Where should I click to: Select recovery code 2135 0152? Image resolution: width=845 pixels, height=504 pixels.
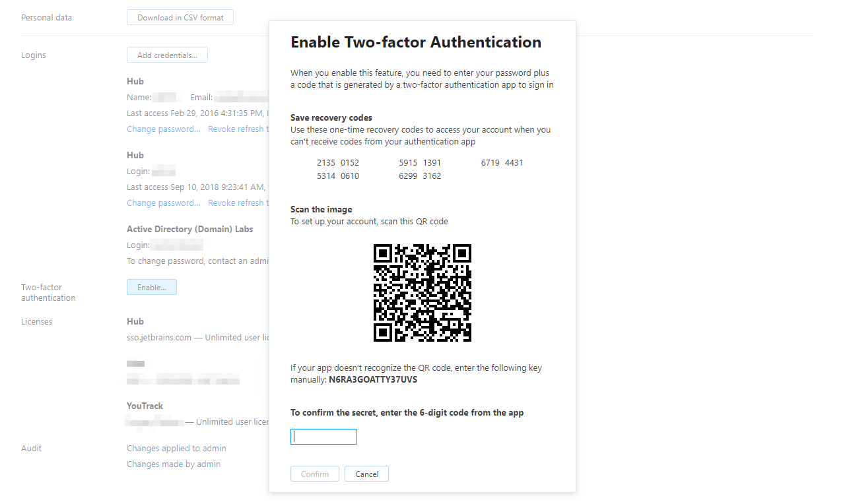338,162
